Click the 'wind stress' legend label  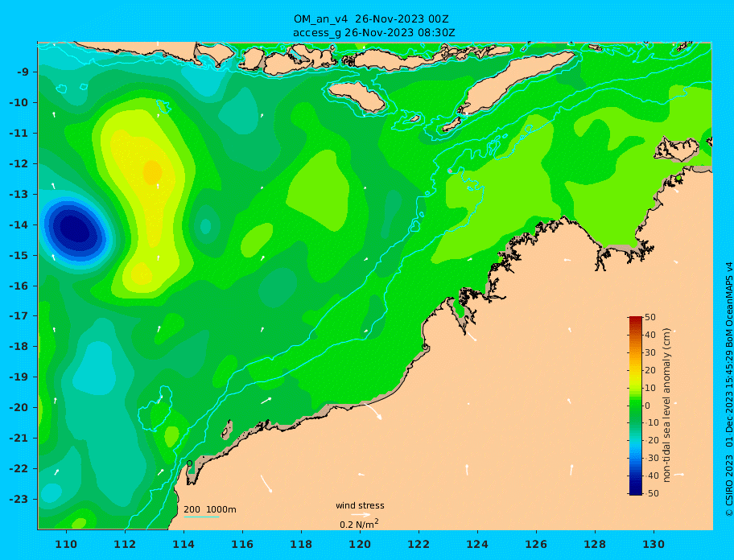pos(360,505)
